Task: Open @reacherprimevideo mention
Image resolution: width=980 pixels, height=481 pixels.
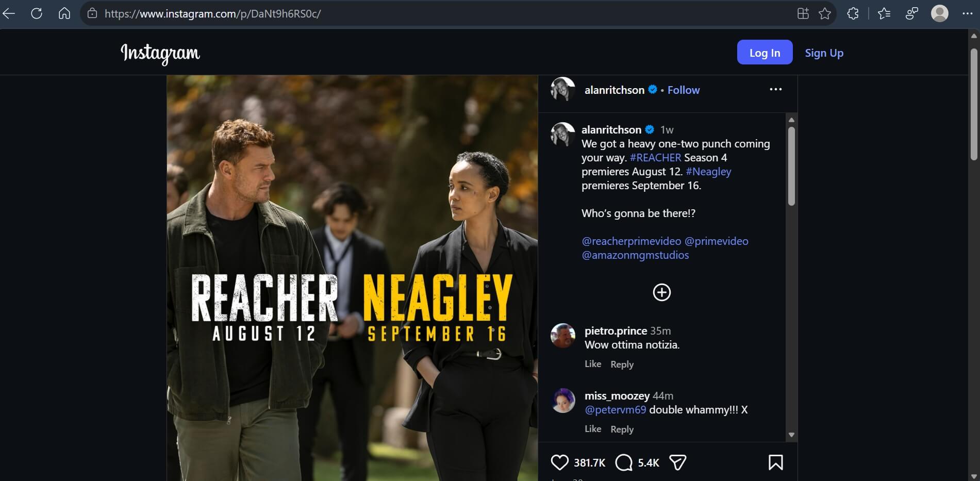Action: (631, 241)
